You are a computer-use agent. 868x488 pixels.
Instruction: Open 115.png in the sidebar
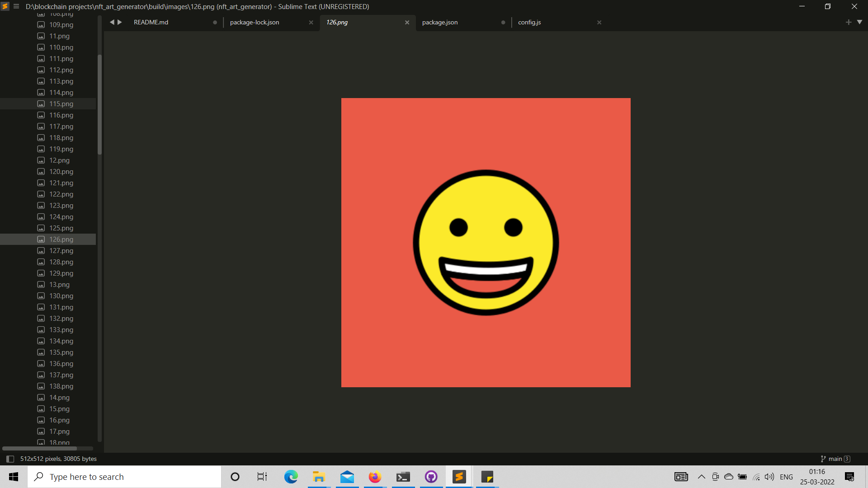[x=61, y=104]
